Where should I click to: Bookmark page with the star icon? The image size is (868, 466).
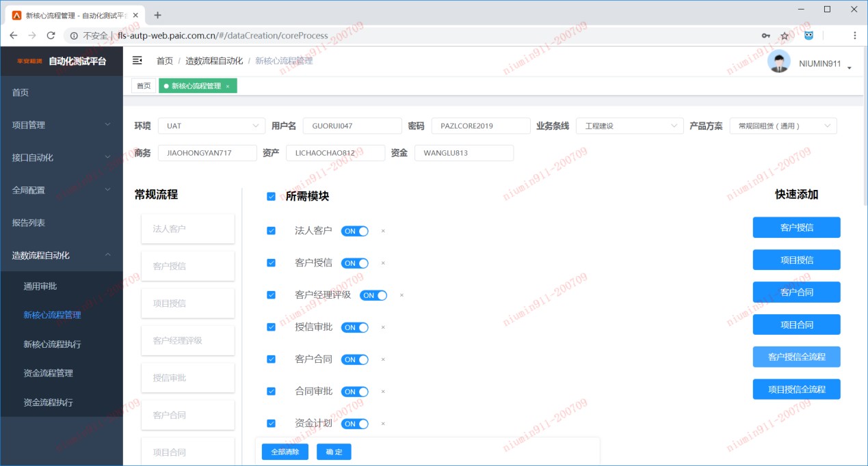point(785,36)
